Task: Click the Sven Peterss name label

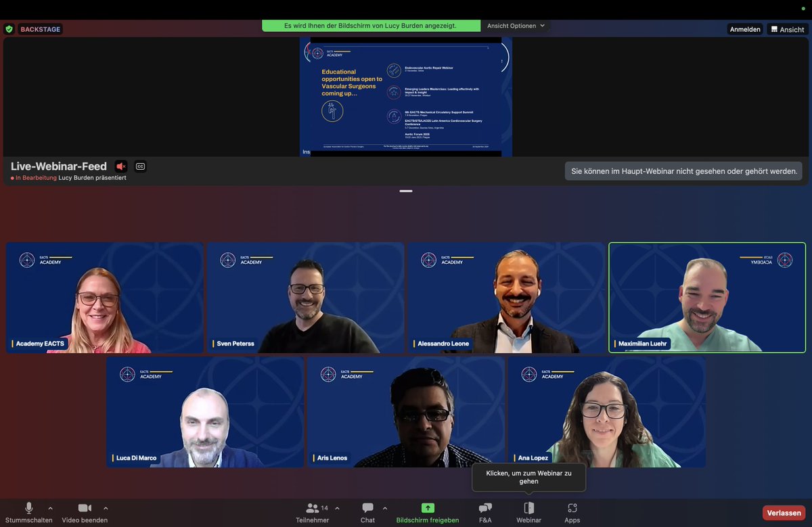Action: [x=235, y=344]
